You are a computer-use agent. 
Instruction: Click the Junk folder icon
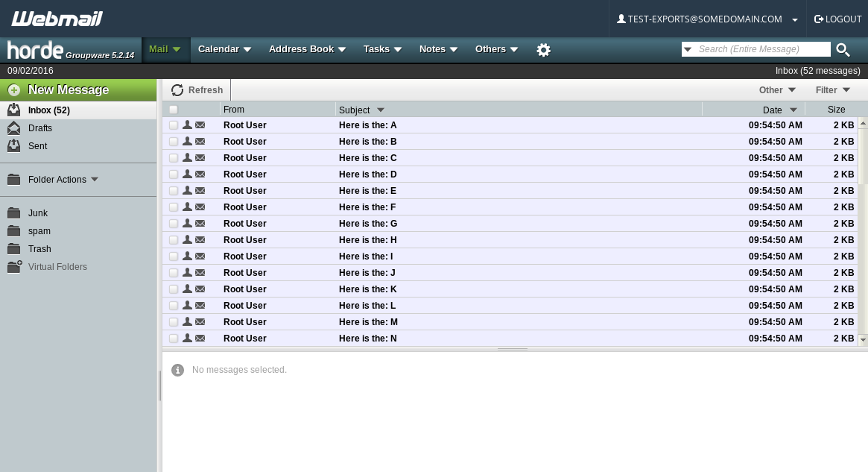click(x=14, y=213)
